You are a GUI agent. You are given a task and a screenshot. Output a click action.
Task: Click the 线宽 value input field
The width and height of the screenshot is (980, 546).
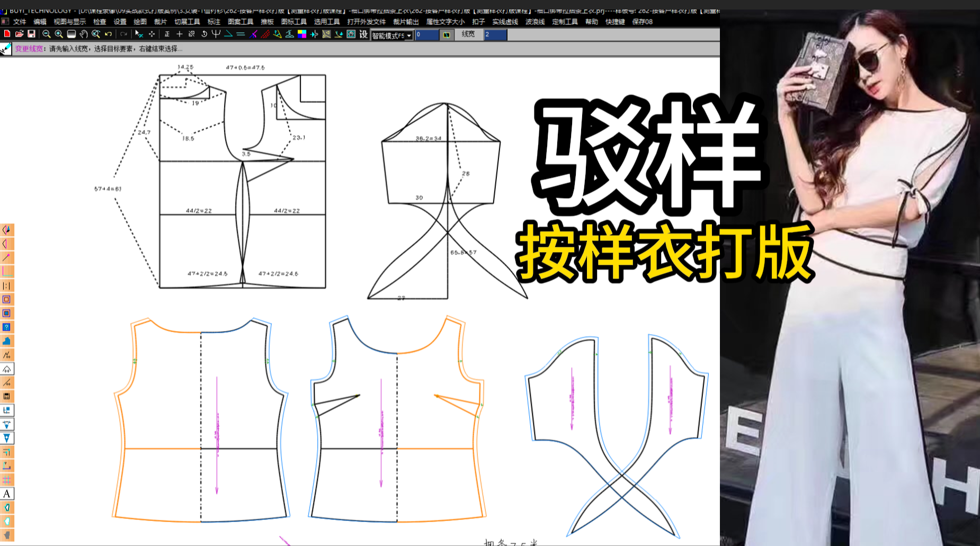click(495, 34)
